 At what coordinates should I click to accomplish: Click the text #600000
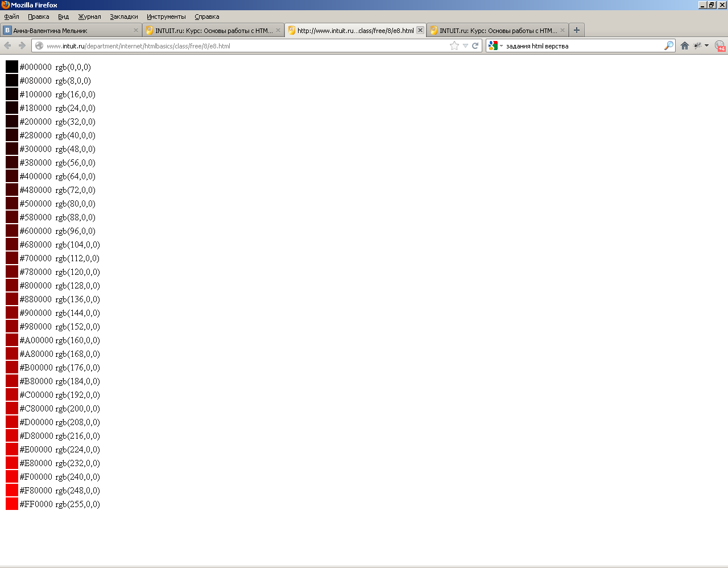pos(36,231)
